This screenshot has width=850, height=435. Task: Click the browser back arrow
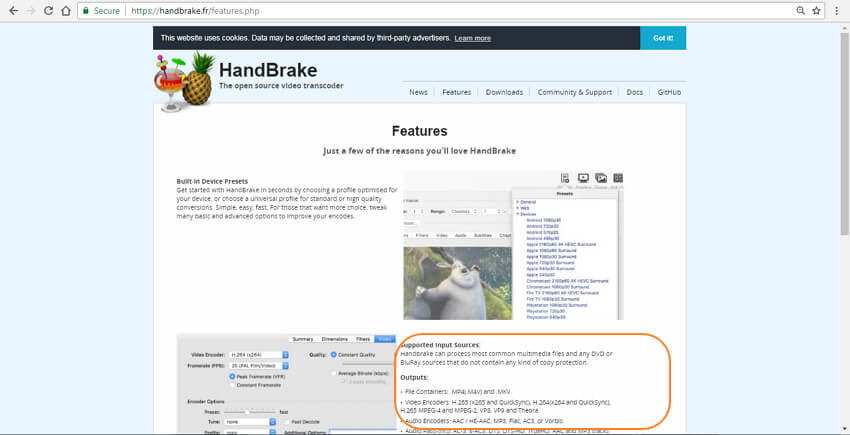coord(14,11)
